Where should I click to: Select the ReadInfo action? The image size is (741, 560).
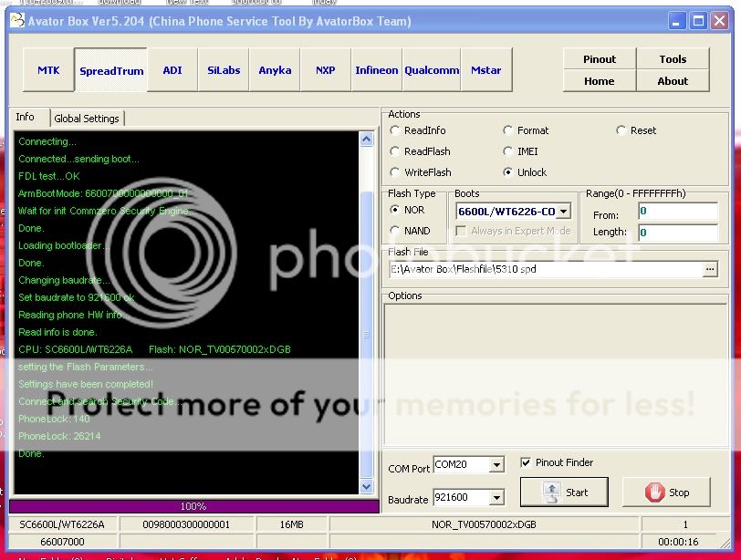tap(395, 130)
